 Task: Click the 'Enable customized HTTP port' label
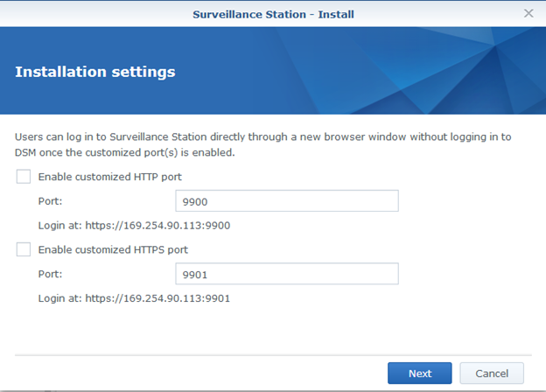point(110,177)
